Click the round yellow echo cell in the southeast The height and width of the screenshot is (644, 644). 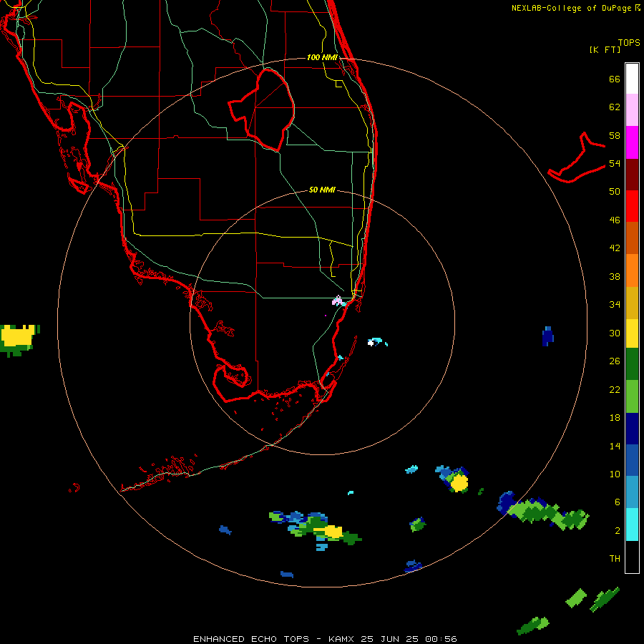(459, 484)
